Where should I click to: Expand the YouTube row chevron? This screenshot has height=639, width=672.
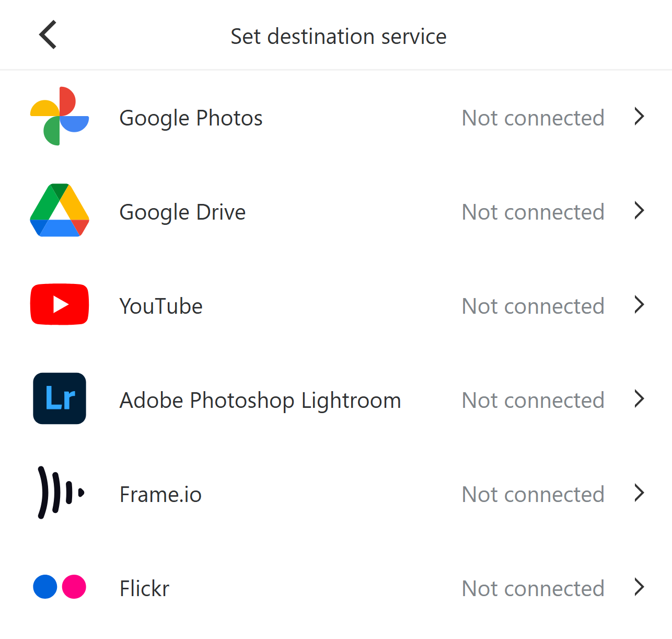pos(639,304)
